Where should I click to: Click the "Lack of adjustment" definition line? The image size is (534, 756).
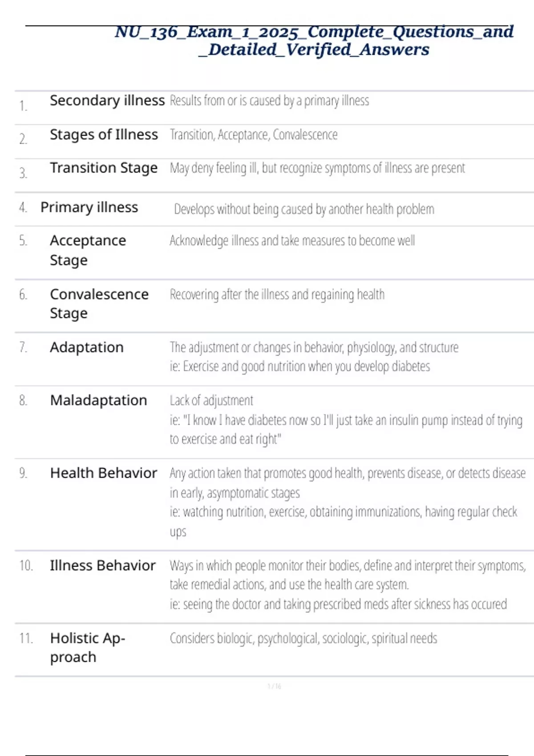[x=211, y=401]
